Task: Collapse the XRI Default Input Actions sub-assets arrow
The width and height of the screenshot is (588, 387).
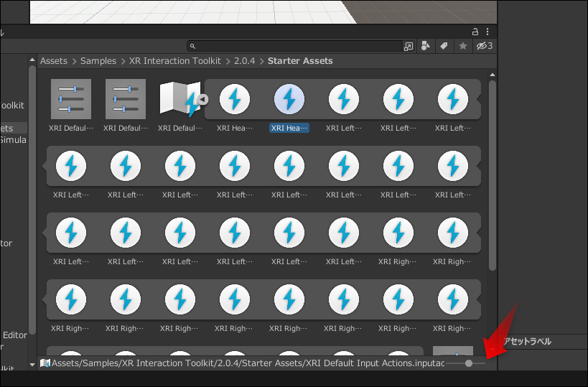Action: point(202,99)
